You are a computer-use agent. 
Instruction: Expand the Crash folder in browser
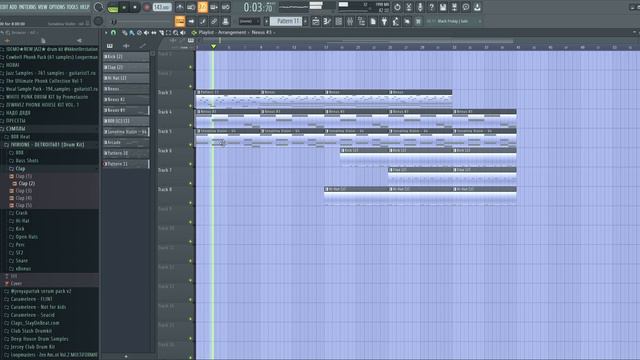pyautogui.click(x=21, y=213)
